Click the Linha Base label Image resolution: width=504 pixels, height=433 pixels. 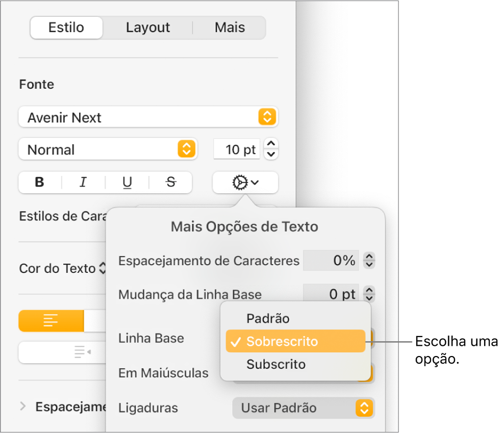(x=152, y=338)
